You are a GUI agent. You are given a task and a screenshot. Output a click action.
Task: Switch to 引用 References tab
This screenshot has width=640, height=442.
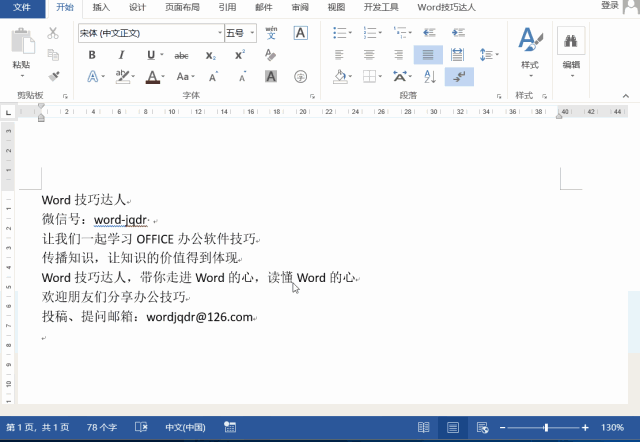pos(227,7)
